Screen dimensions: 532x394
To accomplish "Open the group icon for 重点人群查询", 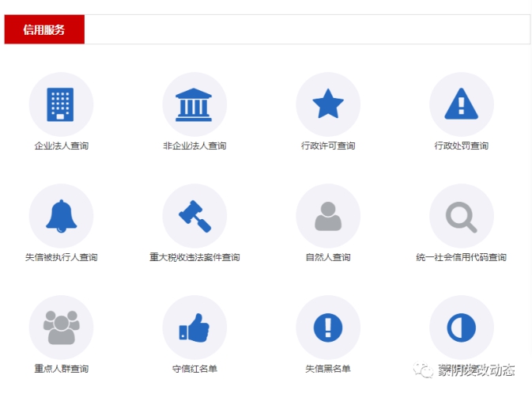I will click(x=62, y=328).
